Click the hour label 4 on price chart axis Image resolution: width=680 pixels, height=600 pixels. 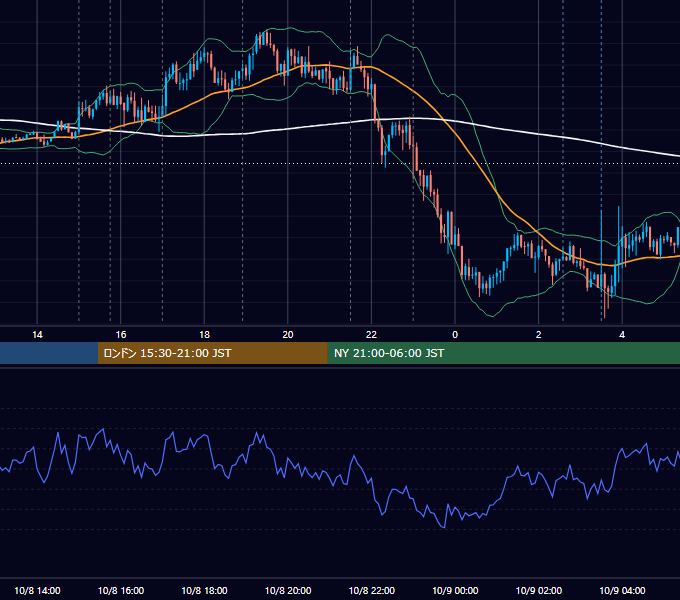coord(622,335)
